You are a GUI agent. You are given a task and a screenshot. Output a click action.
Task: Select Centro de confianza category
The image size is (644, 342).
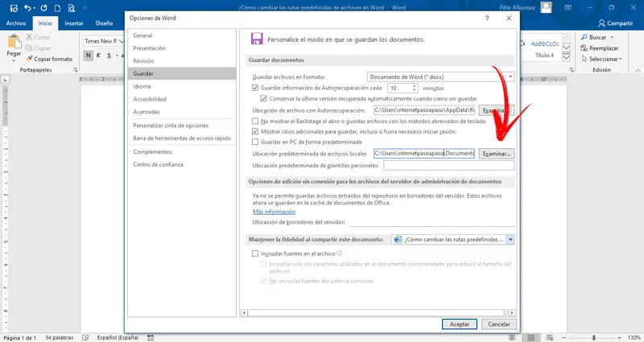pos(182,165)
